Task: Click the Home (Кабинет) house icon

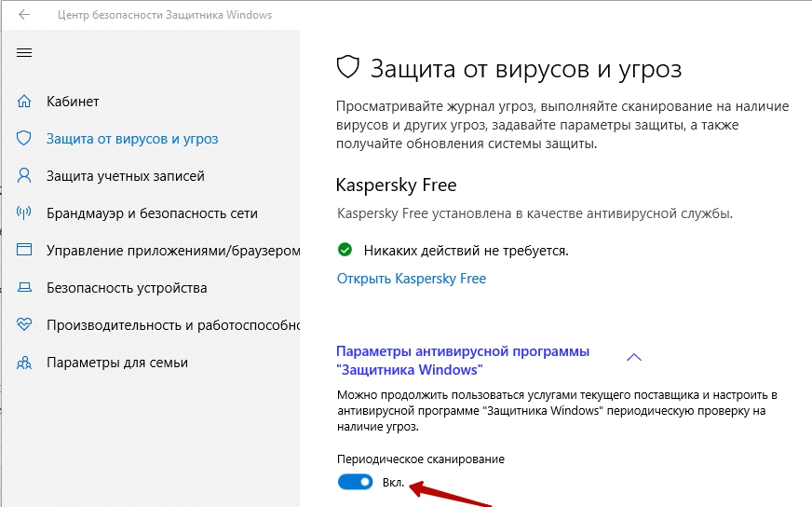Action: click(x=25, y=102)
